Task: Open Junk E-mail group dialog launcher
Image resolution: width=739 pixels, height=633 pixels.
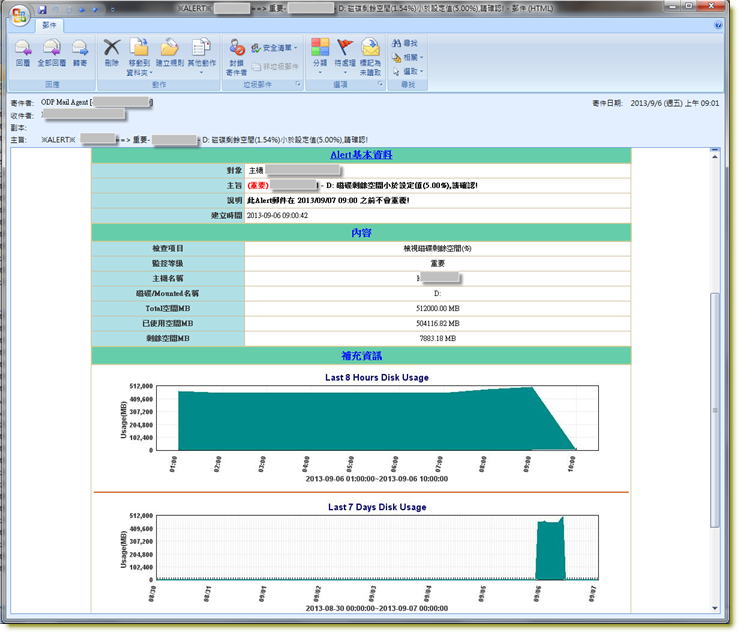Action: point(298,84)
